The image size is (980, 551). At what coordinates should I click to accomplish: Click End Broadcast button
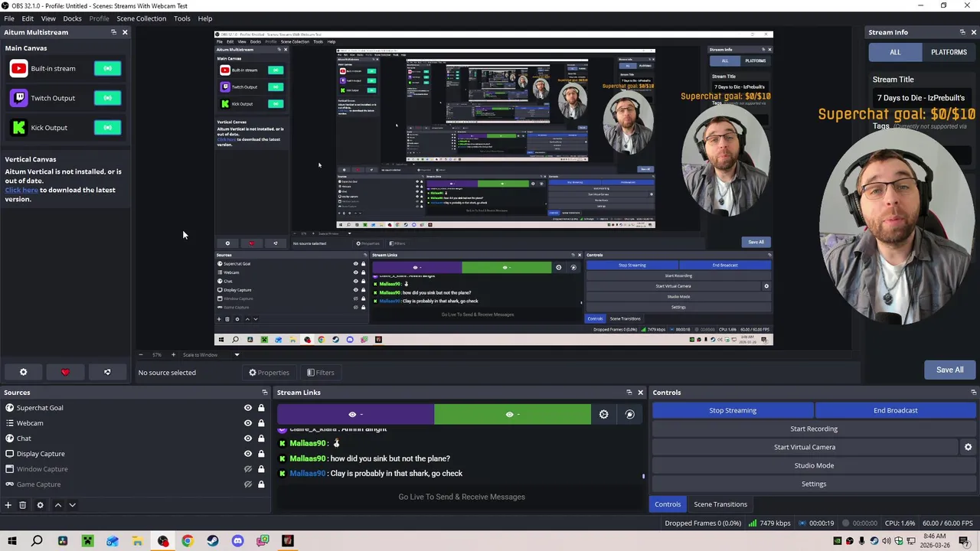point(895,410)
